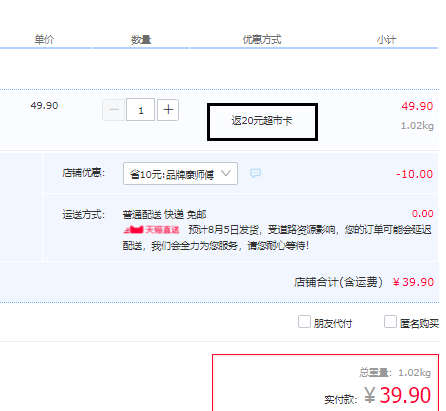Click the 店铺合计(含运费) total text

pyautogui.click(x=338, y=282)
